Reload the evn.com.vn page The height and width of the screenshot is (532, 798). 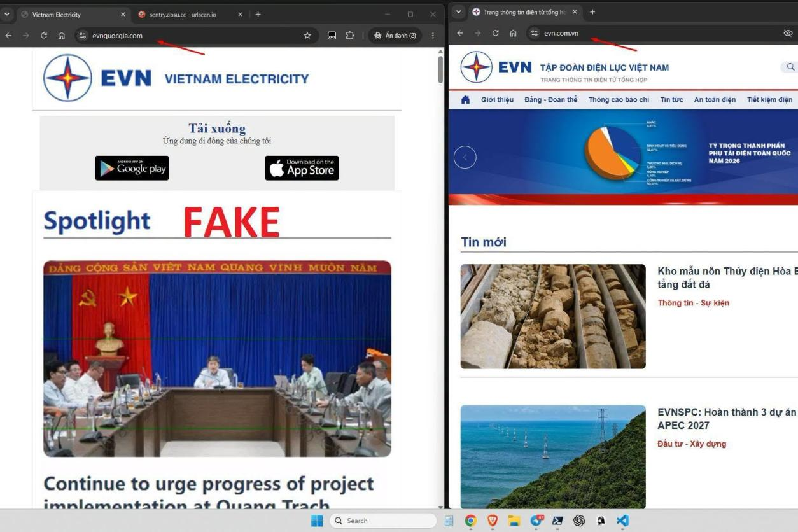(496, 33)
